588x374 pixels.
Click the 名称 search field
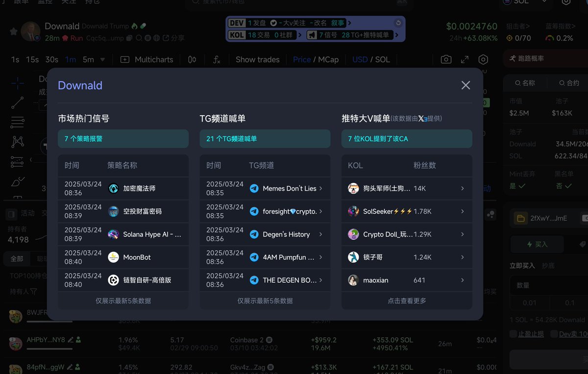click(525, 83)
